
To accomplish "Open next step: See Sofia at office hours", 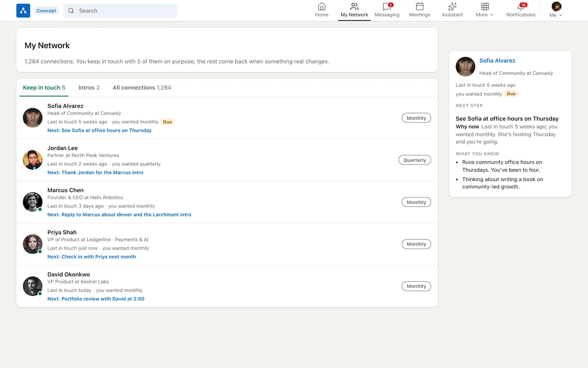I will pos(99,130).
